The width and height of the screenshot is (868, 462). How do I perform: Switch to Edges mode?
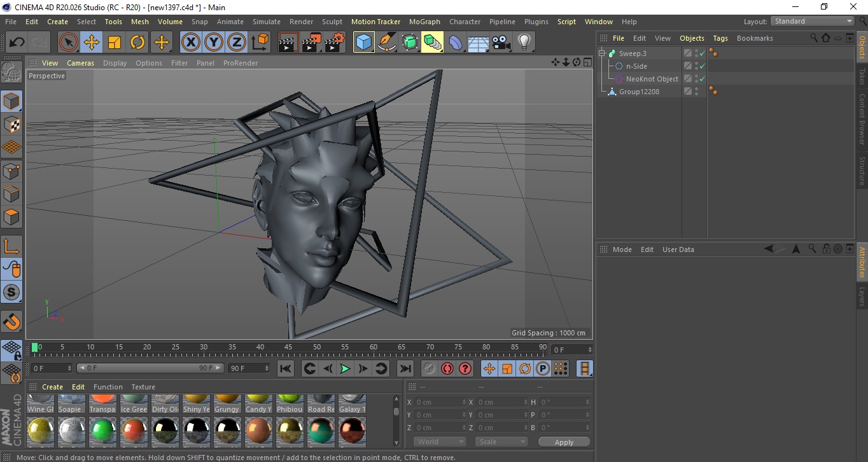pos(11,193)
